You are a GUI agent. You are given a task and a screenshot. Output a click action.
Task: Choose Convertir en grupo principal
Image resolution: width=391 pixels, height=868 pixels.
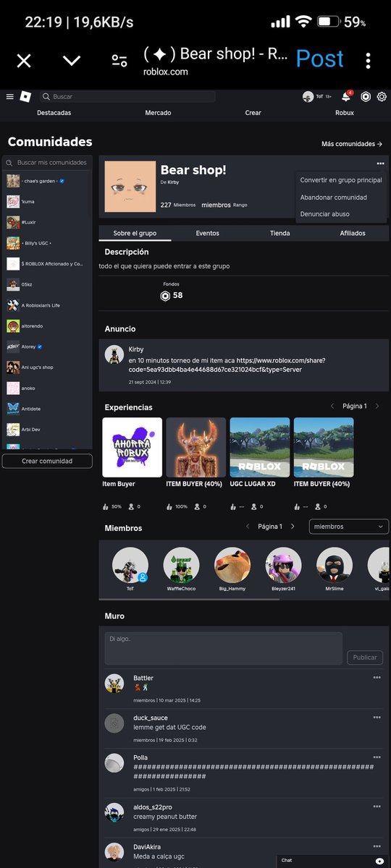click(340, 180)
